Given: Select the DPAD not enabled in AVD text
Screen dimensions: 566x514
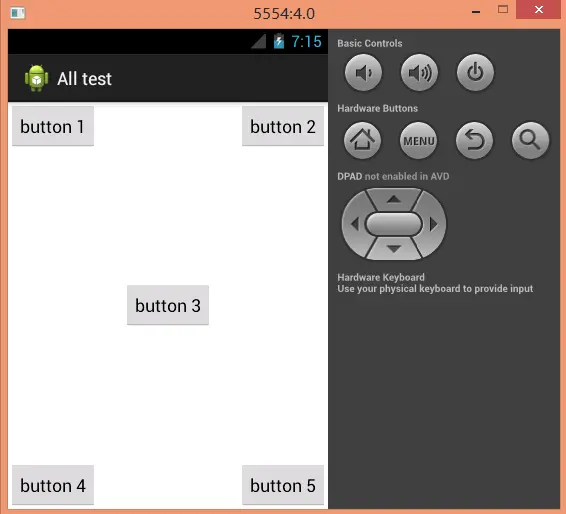Looking at the screenshot, I should [393, 176].
